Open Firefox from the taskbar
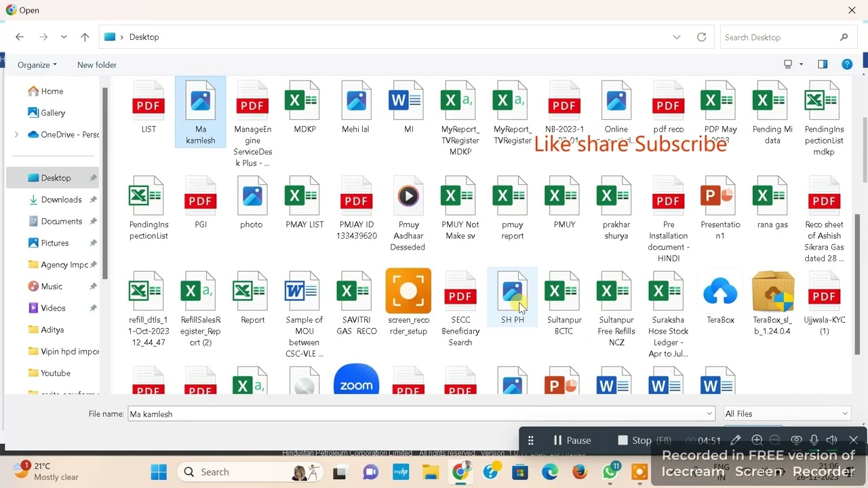 click(x=580, y=472)
